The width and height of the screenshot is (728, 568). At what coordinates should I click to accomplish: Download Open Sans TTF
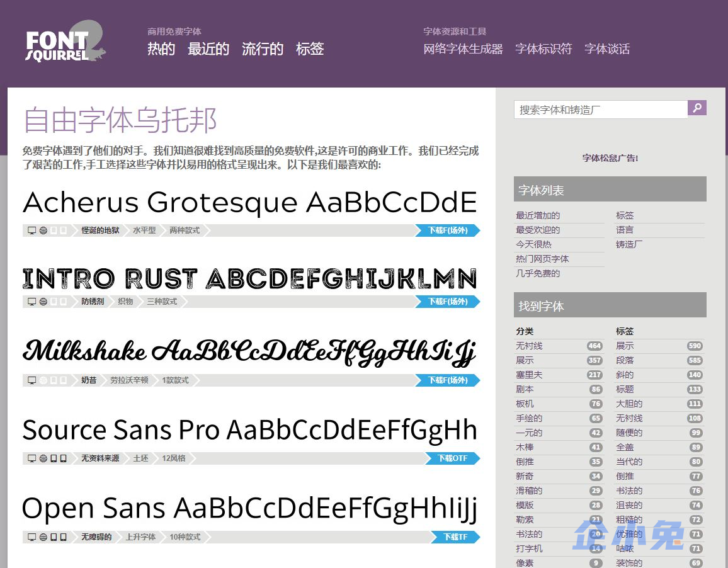pos(455,537)
